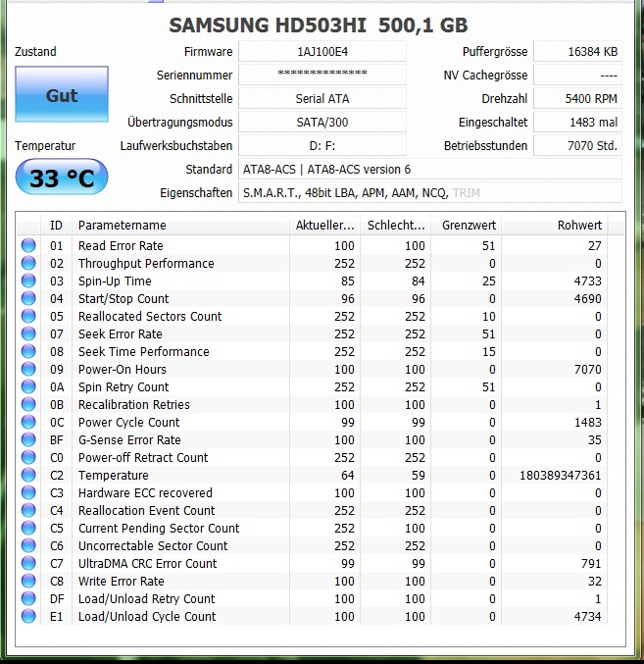Click the status icon for Spin Retry Count

(28, 386)
